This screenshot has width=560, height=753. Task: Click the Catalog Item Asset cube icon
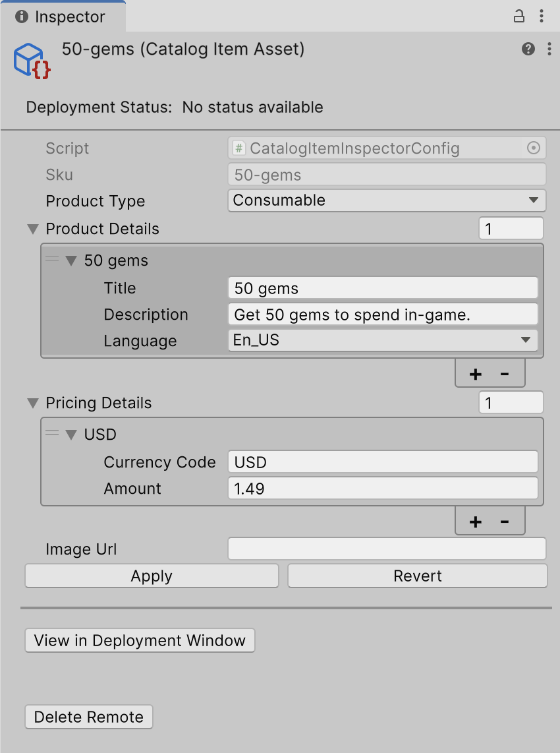point(32,61)
